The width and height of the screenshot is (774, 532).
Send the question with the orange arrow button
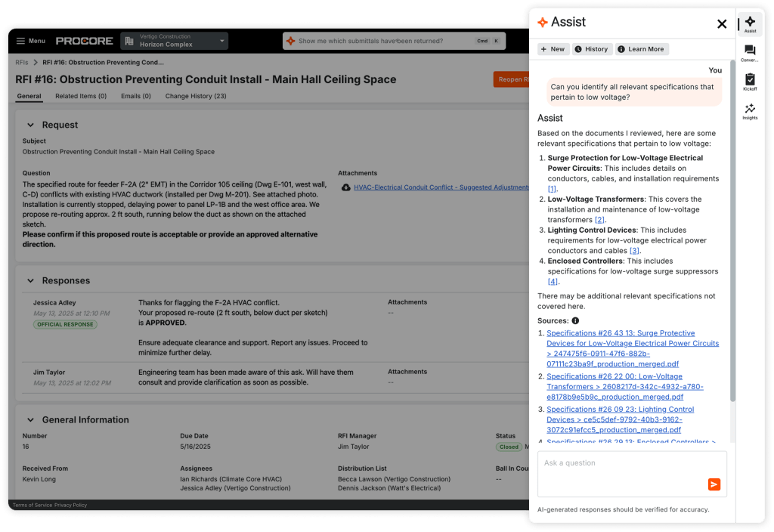(714, 484)
